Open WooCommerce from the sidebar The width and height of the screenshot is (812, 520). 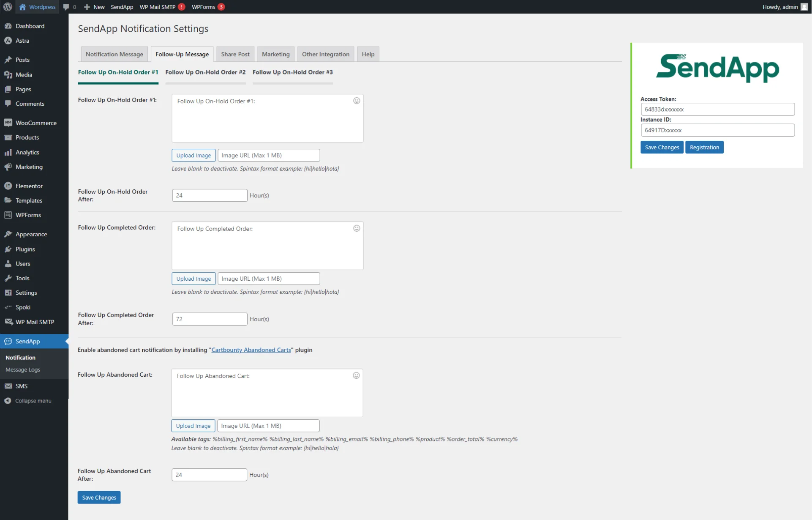click(x=36, y=123)
